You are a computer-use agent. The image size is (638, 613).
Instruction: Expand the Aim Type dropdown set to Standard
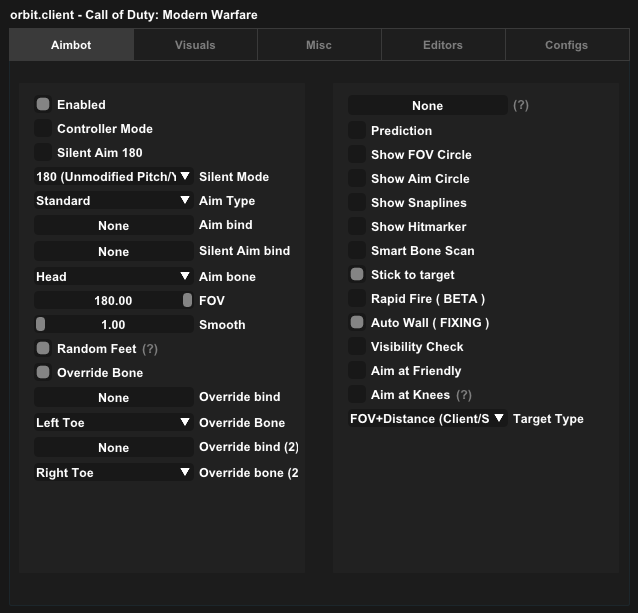point(113,200)
